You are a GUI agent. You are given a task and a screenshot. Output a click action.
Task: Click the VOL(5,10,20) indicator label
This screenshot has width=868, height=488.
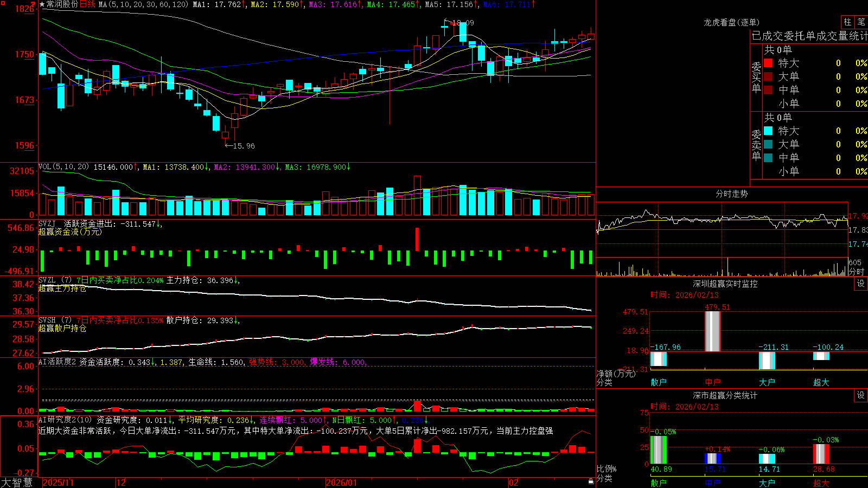point(64,166)
